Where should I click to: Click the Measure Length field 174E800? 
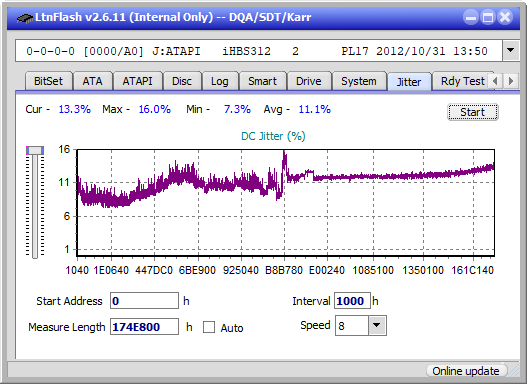pos(145,327)
